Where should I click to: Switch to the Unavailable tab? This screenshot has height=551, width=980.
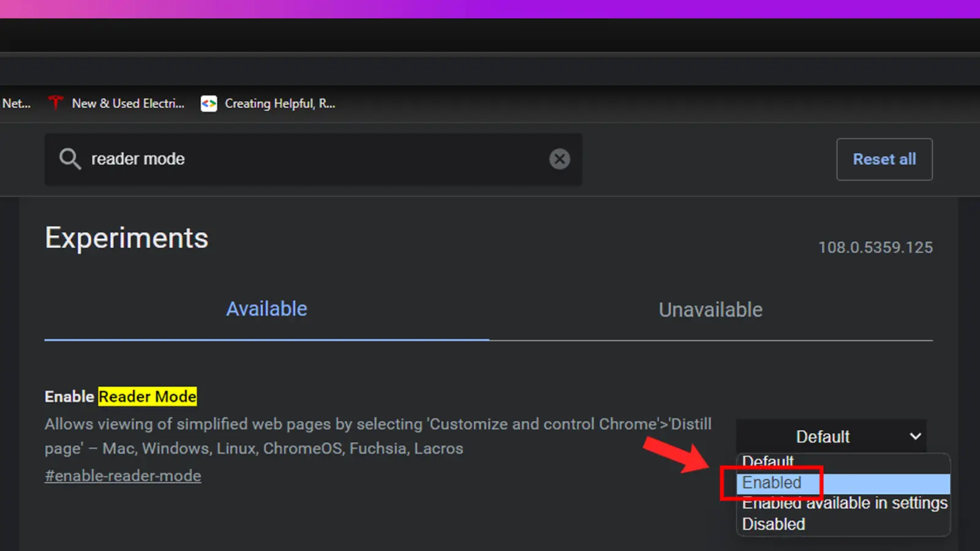710,310
